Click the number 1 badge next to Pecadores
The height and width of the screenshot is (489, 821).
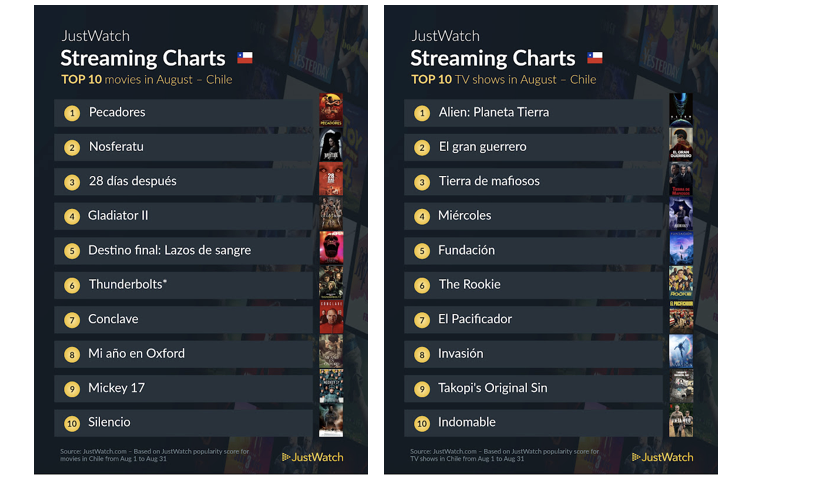click(72, 113)
